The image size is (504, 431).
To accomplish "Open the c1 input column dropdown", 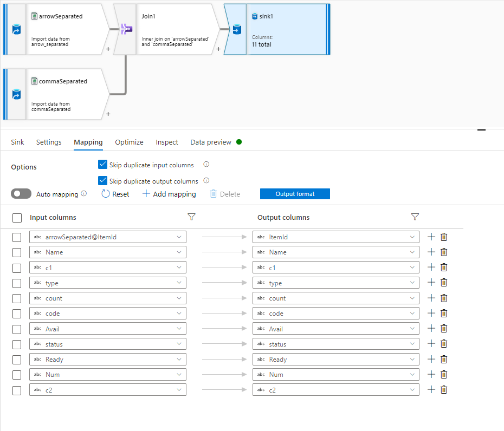I will tap(108, 267).
